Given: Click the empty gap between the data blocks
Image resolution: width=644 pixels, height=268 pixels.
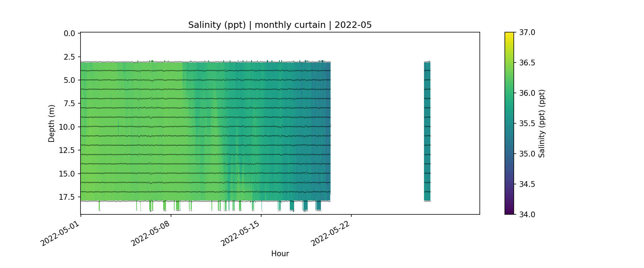Looking at the screenshot, I should [377, 131].
